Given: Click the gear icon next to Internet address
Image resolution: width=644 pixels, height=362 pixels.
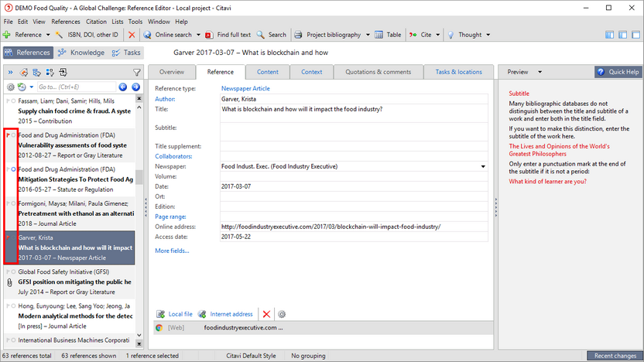Looking at the screenshot, I should point(282,314).
